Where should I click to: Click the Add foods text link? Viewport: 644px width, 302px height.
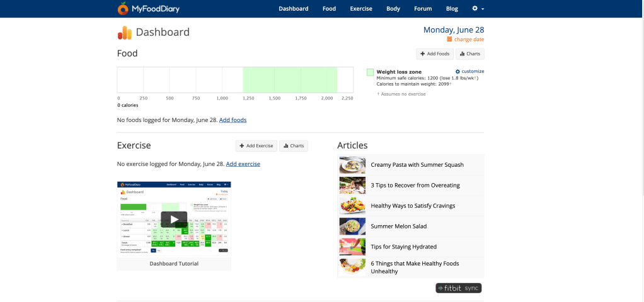(233, 120)
